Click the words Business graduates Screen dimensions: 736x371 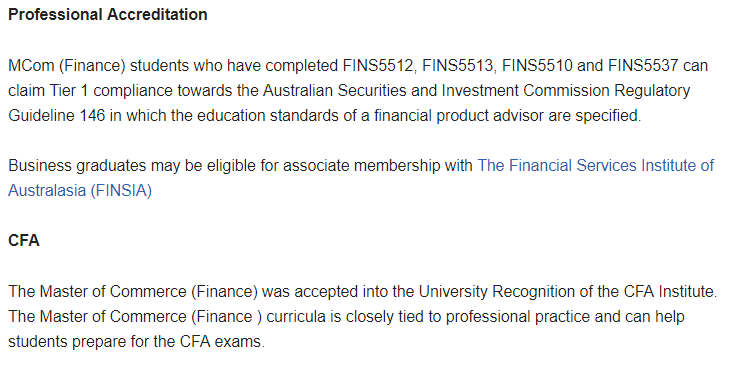point(77,166)
